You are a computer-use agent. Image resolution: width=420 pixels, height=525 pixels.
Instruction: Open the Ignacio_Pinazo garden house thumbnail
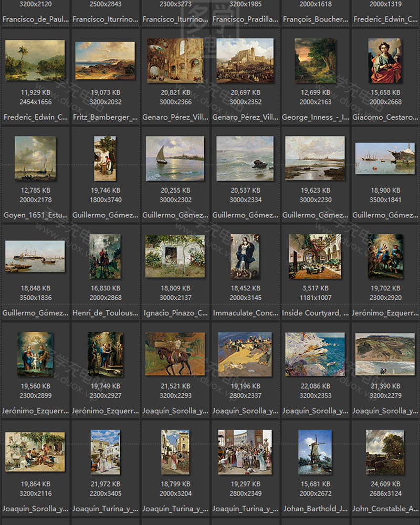175,256
